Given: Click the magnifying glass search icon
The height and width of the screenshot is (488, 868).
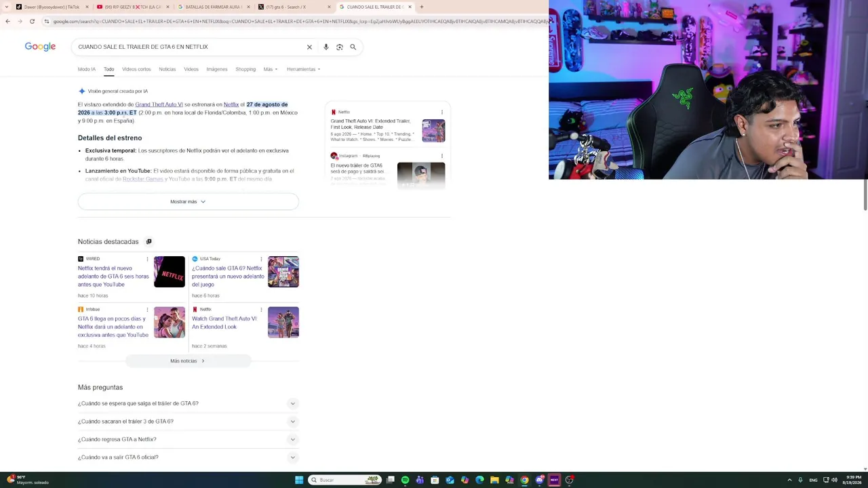Looking at the screenshot, I should coord(353,47).
